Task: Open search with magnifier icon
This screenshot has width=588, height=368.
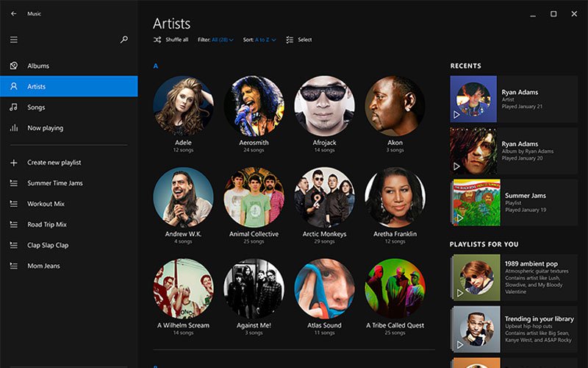Action: pyautogui.click(x=124, y=40)
